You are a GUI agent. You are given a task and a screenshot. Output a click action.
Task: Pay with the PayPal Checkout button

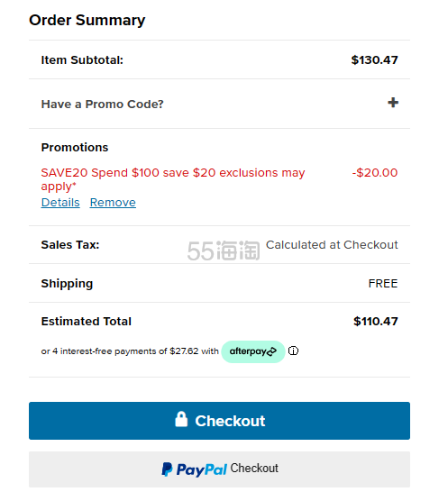[x=219, y=469]
